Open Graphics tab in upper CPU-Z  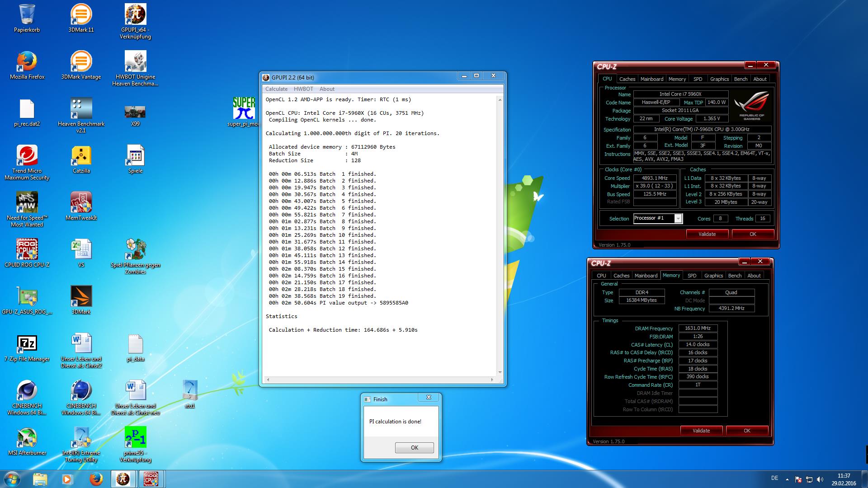(x=719, y=79)
